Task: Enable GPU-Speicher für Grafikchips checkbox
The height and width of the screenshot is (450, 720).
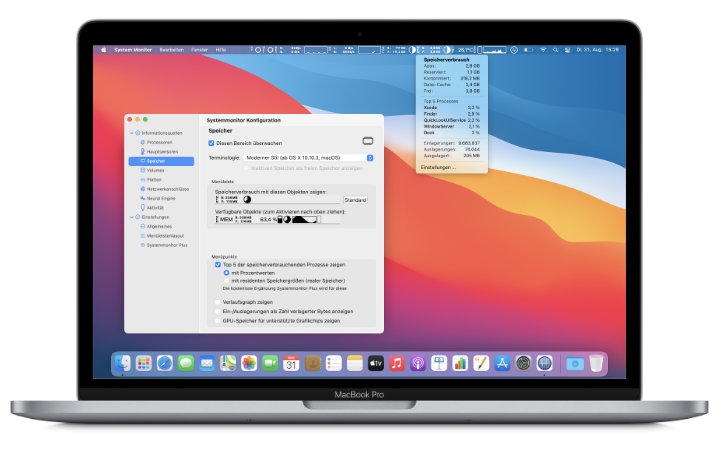Action: [x=218, y=321]
